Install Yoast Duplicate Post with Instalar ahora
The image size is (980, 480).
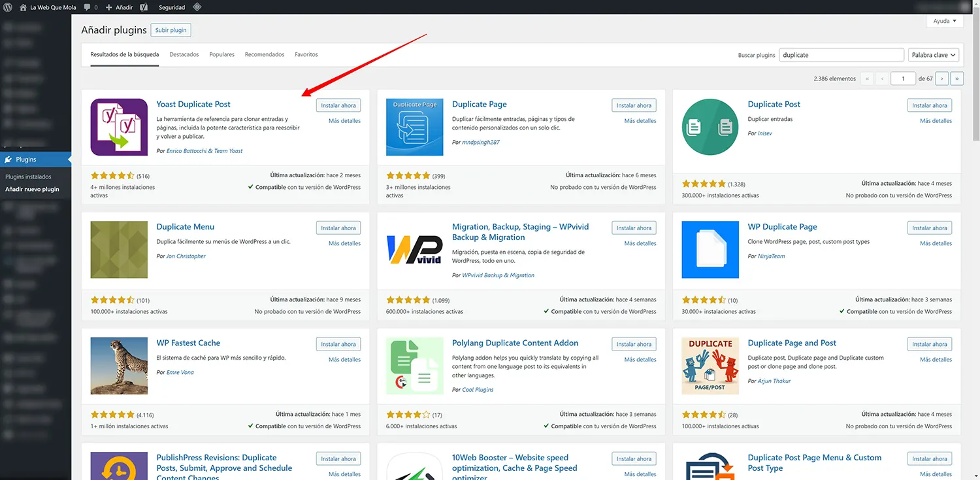point(338,105)
